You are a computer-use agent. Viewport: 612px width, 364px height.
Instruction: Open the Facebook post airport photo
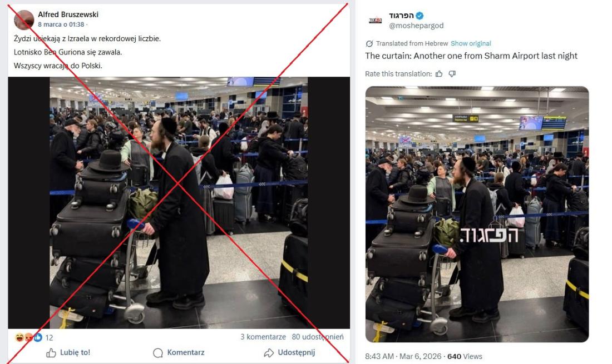pyautogui.click(x=179, y=203)
